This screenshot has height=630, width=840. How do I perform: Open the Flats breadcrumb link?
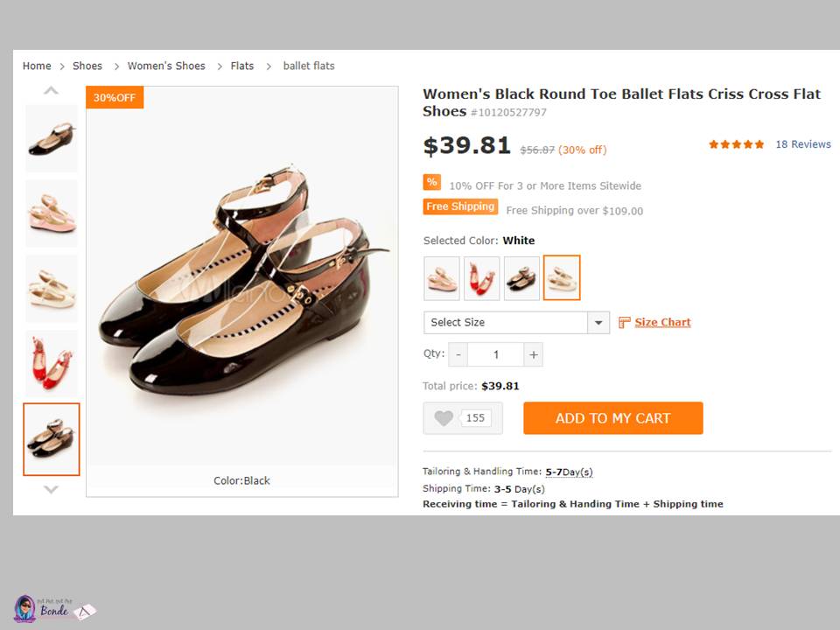coord(242,66)
